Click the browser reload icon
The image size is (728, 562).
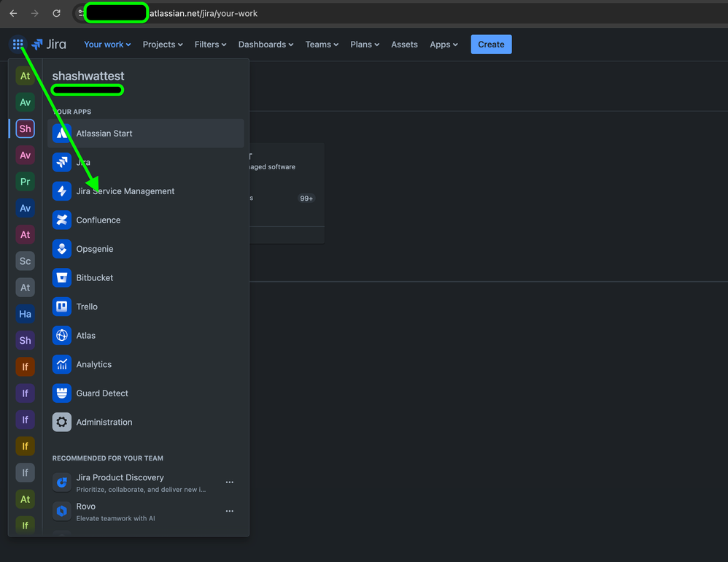57,12
